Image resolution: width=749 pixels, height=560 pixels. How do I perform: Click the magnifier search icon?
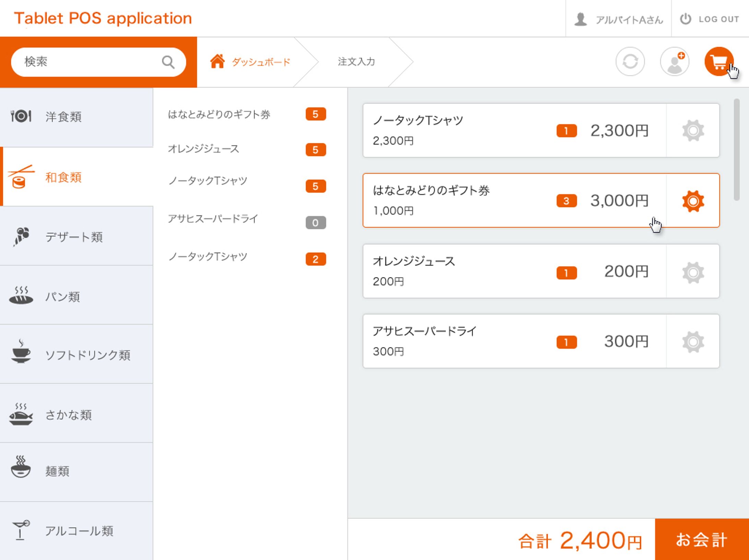click(168, 62)
